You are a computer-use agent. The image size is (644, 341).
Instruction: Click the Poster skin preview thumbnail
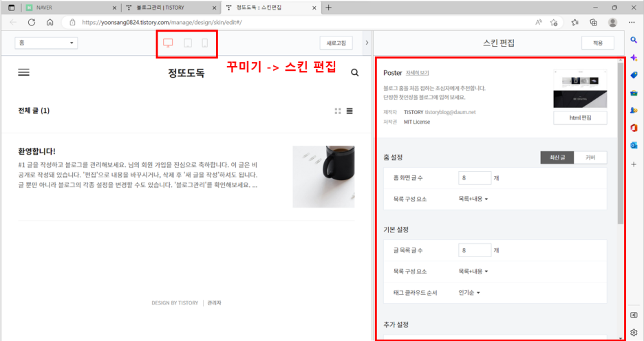pyautogui.click(x=580, y=89)
